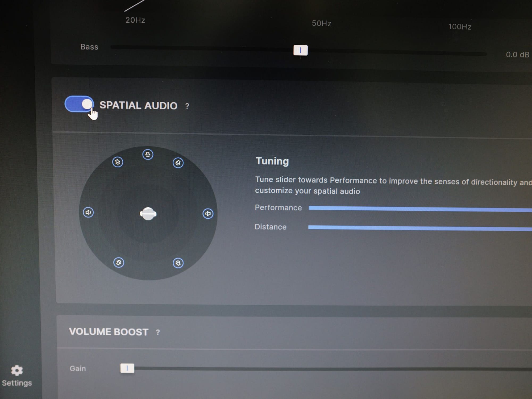Click the 20Hz frequency label

(135, 20)
